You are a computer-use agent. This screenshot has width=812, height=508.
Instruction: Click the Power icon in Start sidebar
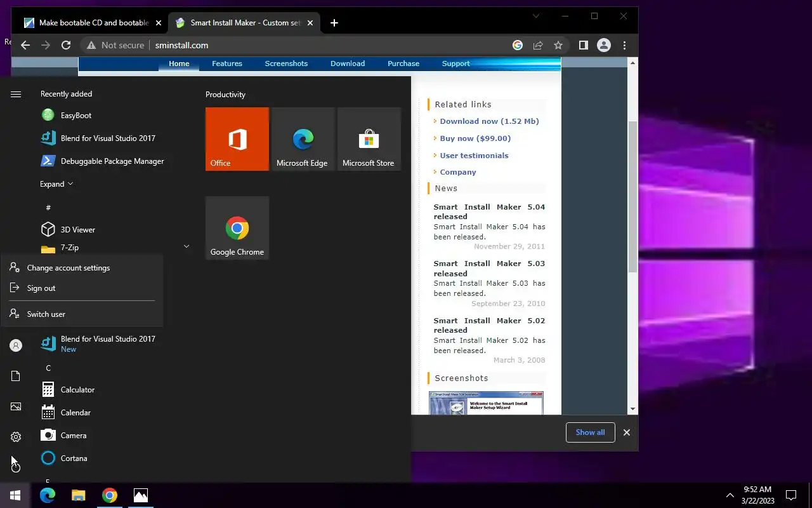pyautogui.click(x=16, y=467)
